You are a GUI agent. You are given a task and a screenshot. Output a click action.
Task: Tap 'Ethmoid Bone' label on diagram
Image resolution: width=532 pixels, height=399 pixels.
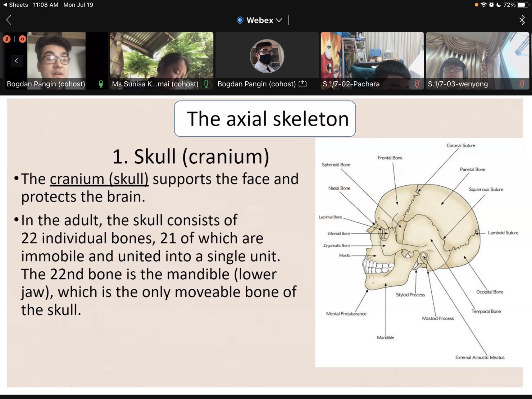pyautogui.click(x=338, y=233)
